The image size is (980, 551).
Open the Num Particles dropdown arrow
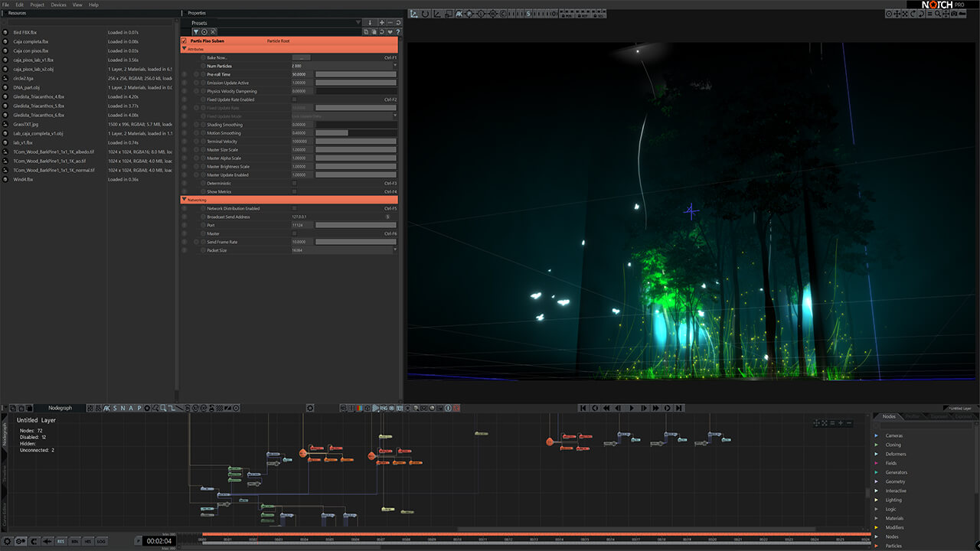click(396, 66)
